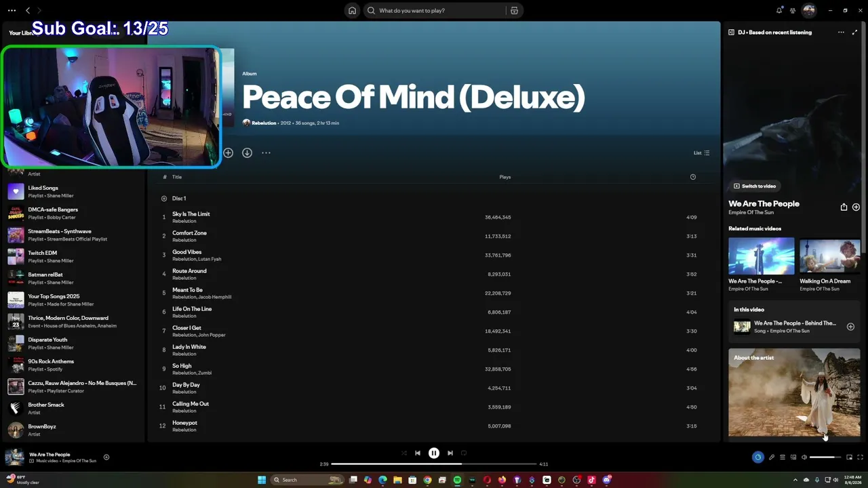Open Your Top Songs 2025 playlist
The width and height of the screenshot is (868, 488).
73,300
